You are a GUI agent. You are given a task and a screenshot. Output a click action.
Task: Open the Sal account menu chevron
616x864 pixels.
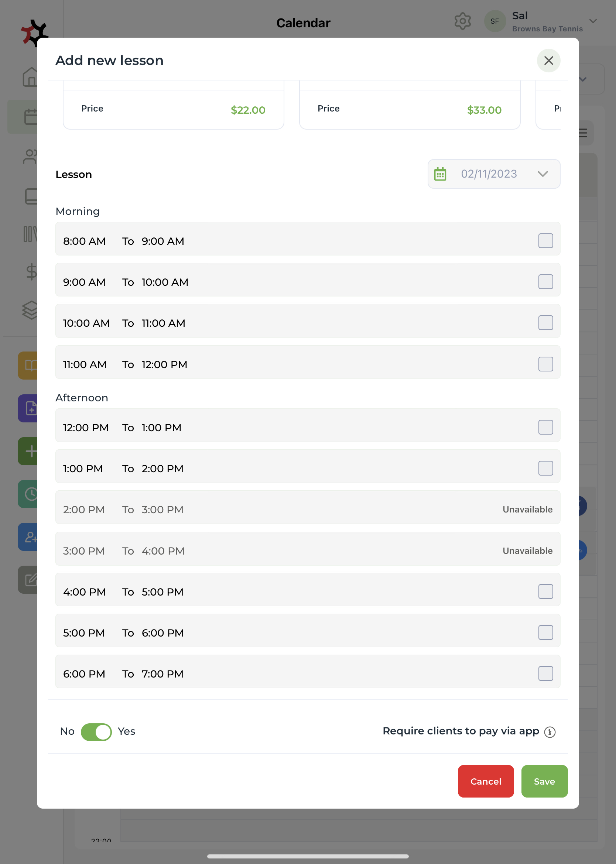click(x=593, y=21)
